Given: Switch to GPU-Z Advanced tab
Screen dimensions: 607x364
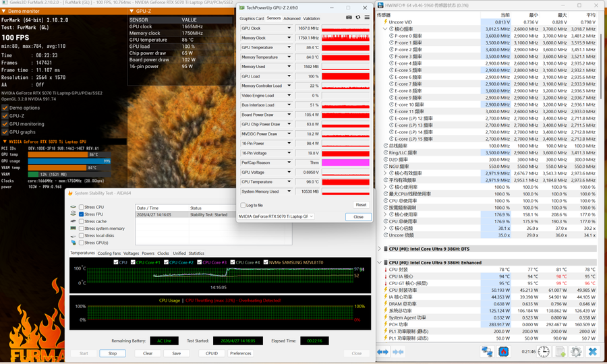Looking at the screenshot, I should coord(292,18).
